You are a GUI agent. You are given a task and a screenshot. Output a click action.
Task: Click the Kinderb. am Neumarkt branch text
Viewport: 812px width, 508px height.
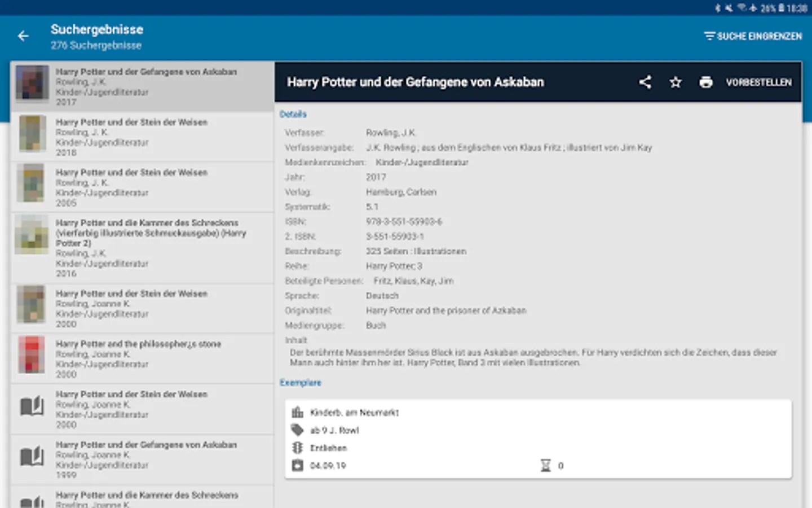pos(354,413)
